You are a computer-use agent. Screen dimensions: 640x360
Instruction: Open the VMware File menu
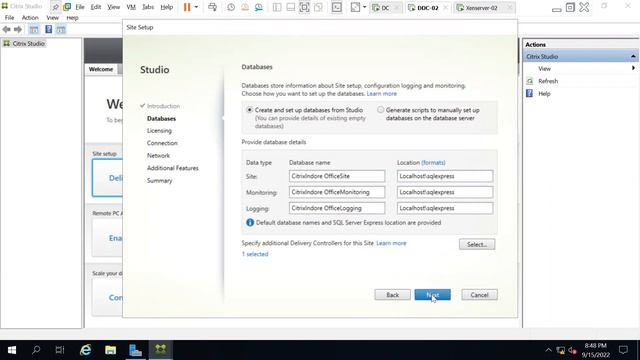[80, 7]
